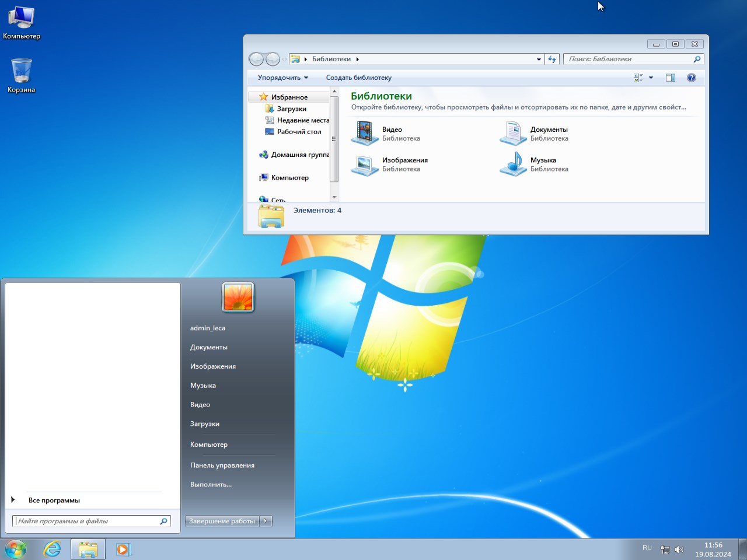747x560 pixels.
Task: Launch Windows Media Player from the taskbar
Action: click(x=123, y=549)
